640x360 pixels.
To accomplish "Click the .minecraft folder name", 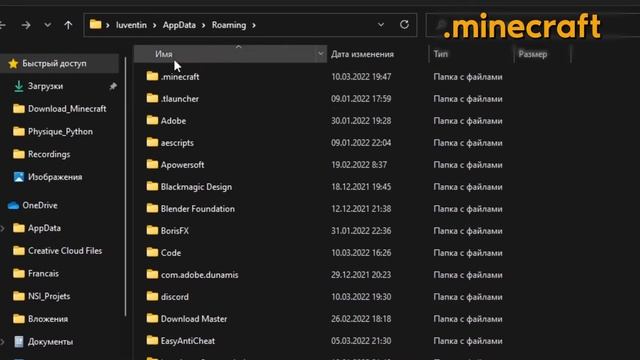I will (180, 77).
